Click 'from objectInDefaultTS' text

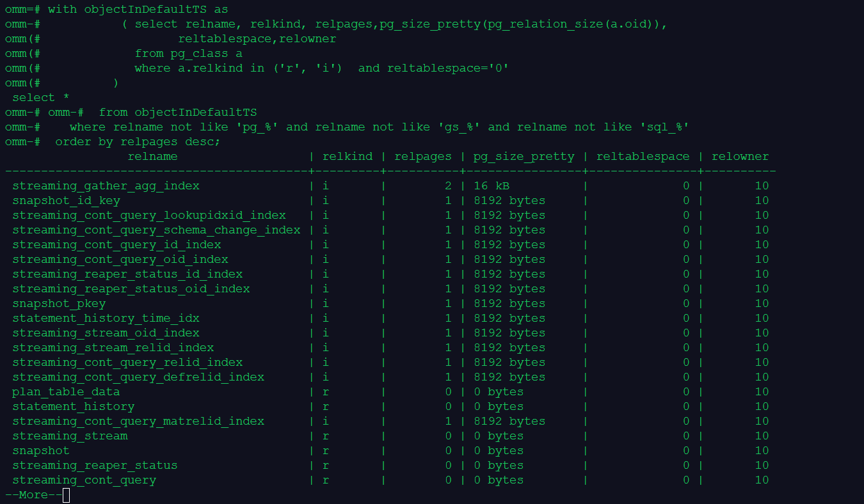click(178, 112)
